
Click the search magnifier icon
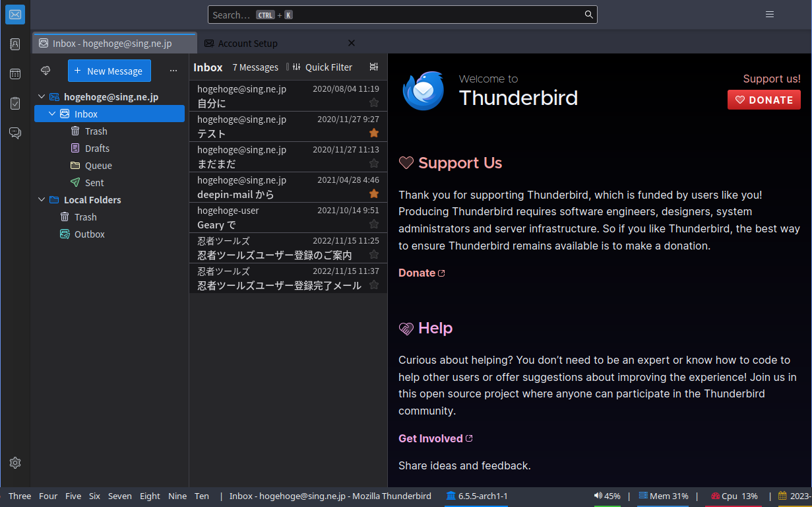(588, 15)
